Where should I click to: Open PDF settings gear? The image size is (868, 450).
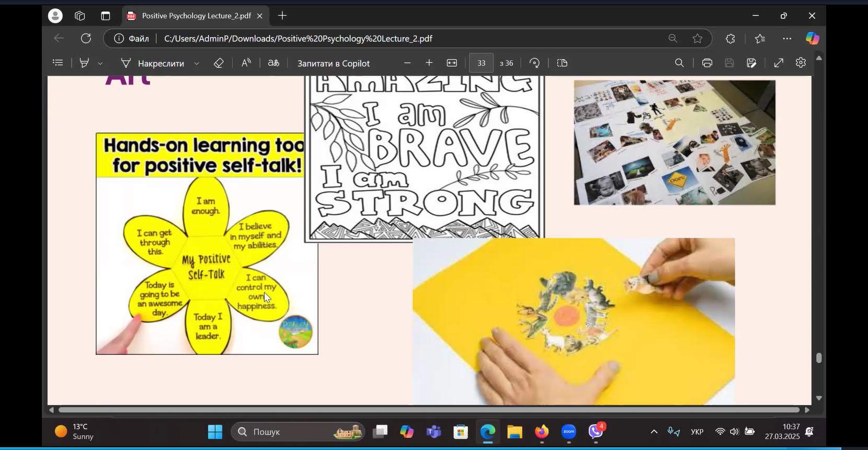[x=801, y=63]
